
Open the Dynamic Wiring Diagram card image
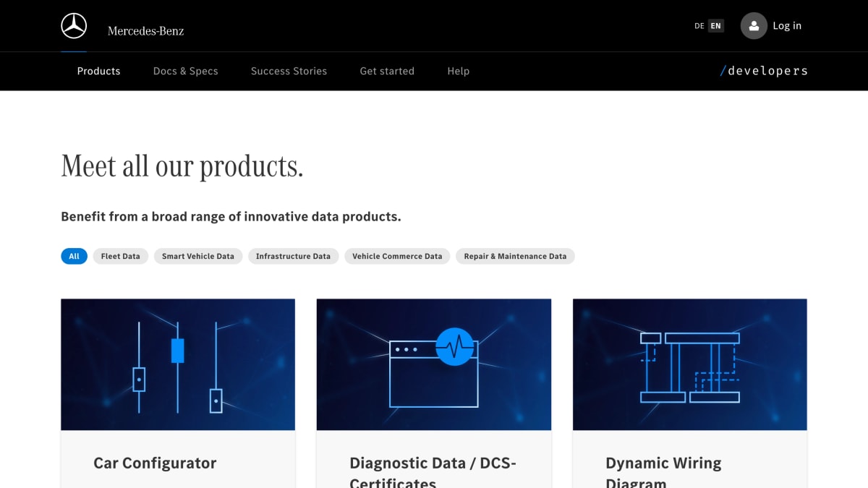click(x=690, y=364)
